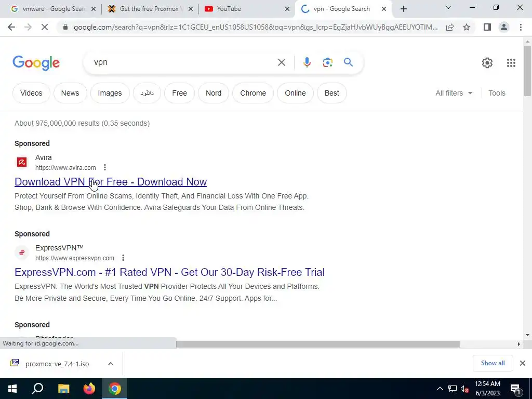Clear the search box text

[281, 62]
